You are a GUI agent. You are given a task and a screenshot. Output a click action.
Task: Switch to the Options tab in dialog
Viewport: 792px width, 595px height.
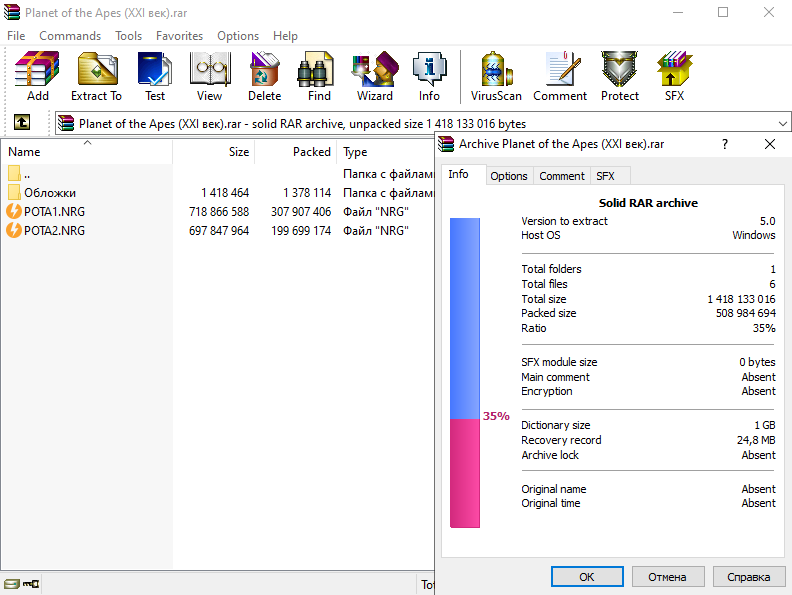click(x=509, y=176)
